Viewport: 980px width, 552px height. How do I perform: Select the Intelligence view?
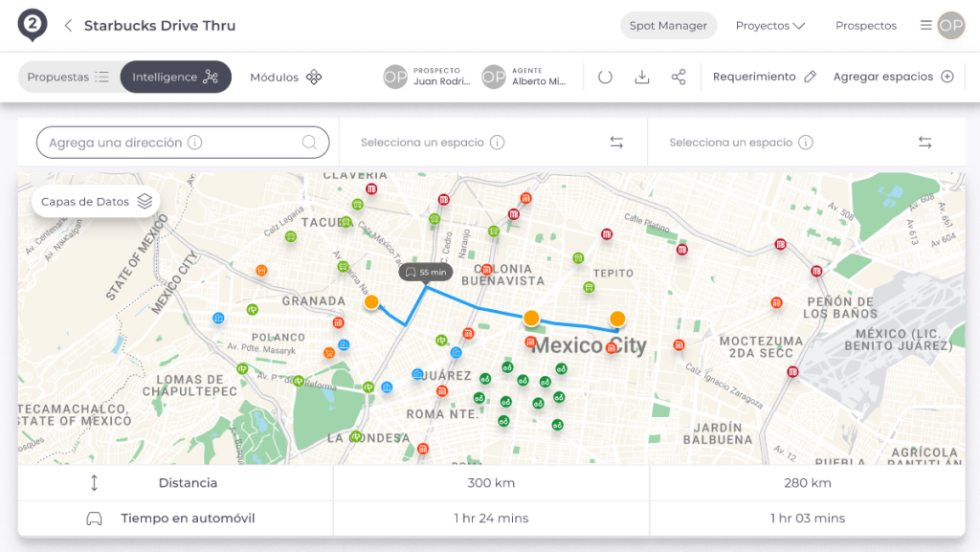pos(176,77)
